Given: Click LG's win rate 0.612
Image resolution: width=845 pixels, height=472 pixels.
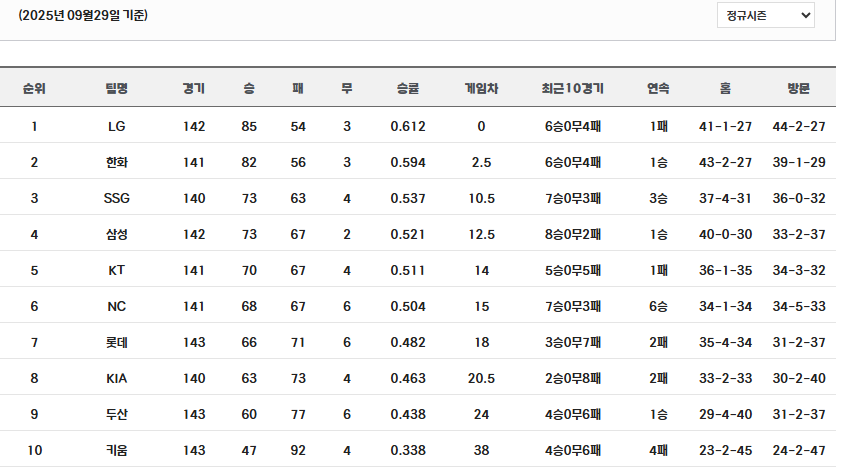Looking at the screenshot, I should click(x=408, y=127).
